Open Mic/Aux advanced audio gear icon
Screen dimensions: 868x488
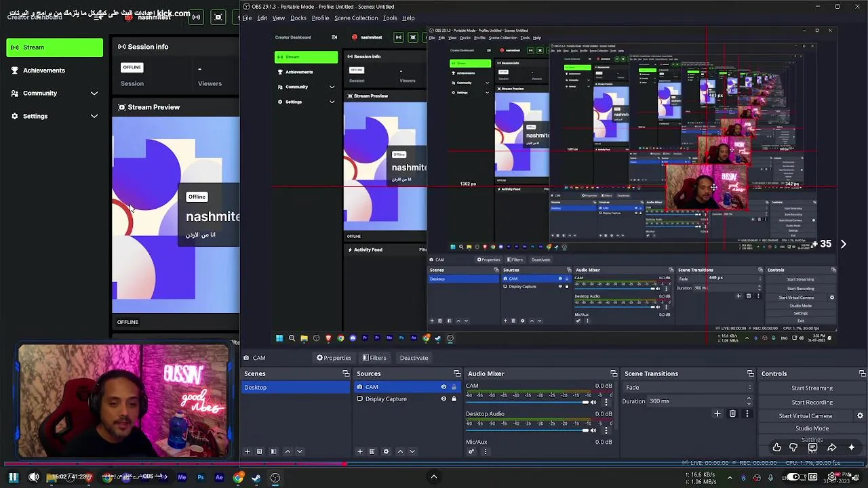click(x=471, y=451)
